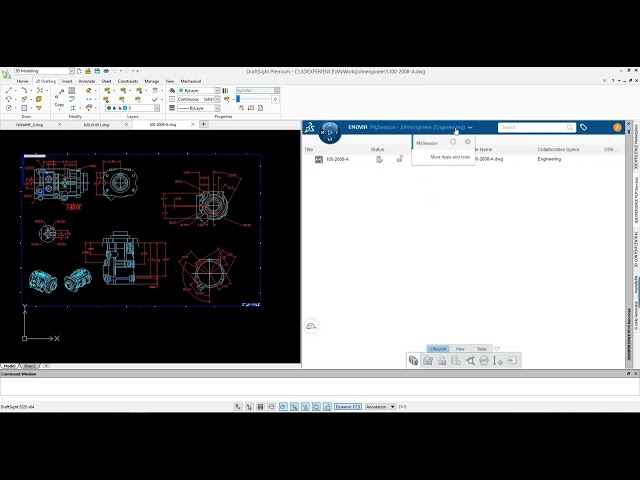Open the Insert ribbon tab

click(67, 81)
